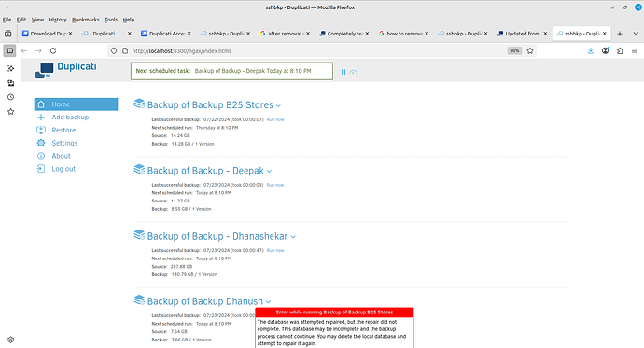Bookmark this page with the star icon
The image size is (644, 348).
click(530, 51)
